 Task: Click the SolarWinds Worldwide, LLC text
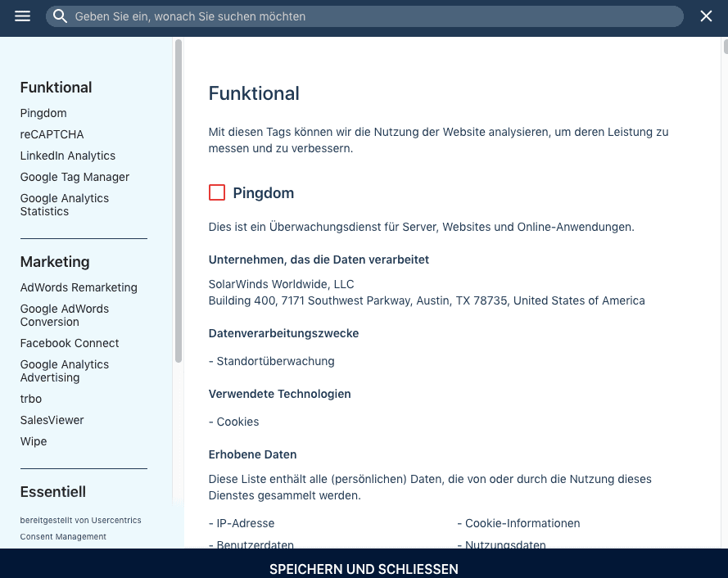(281, 284)
